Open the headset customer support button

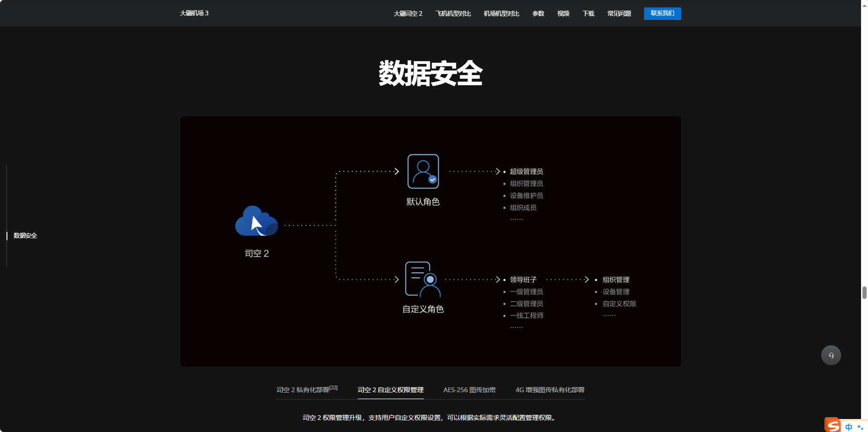pyautogui.click(x=831, y=356)
